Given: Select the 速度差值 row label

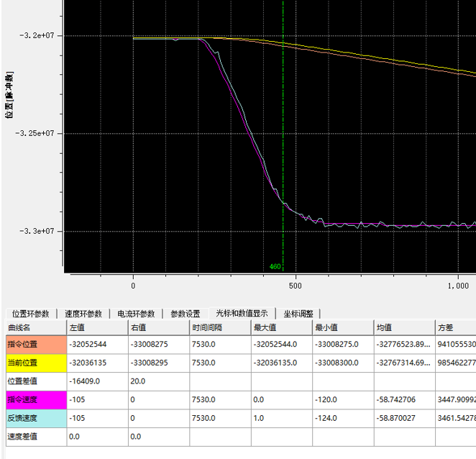Looking at the screenshot, I should [36, 437].
